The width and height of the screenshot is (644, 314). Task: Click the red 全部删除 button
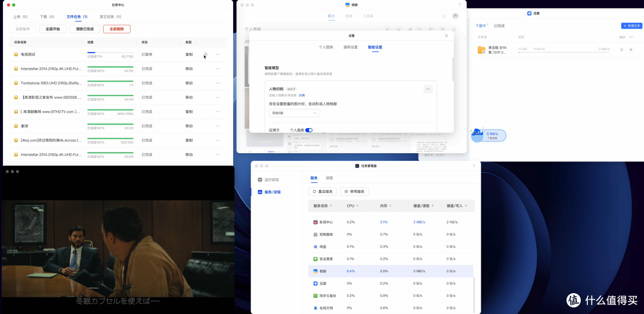click(117, 29)
